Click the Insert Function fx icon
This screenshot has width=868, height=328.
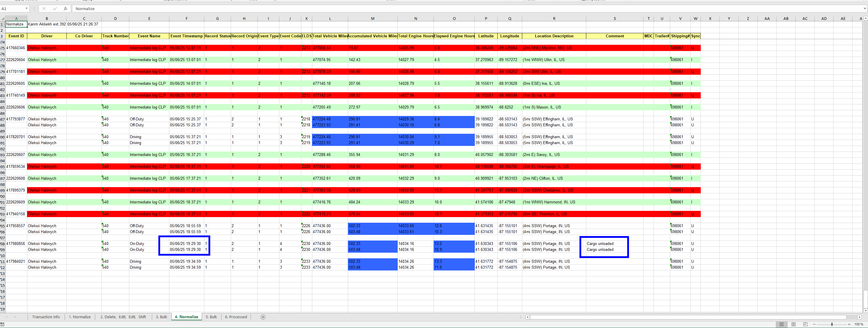65,8
